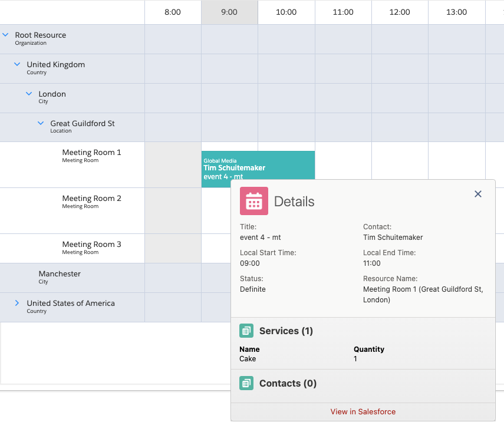Click the 12:00 time column header
504x432 pixels.
[x=399, y=12]
